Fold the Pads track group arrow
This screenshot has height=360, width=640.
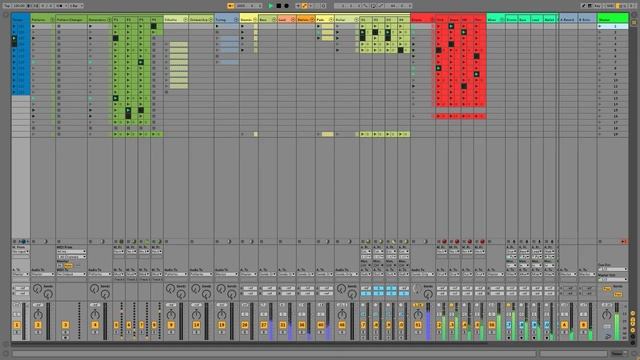coord(331,20)
